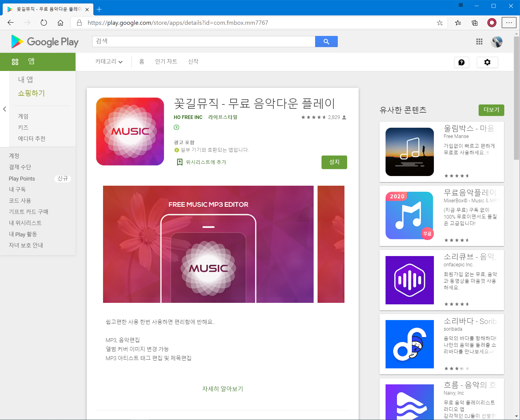Viewport: 520px width, 420px height.
Task: Click the page vertical scrollbar thumb
Action: 517,98
